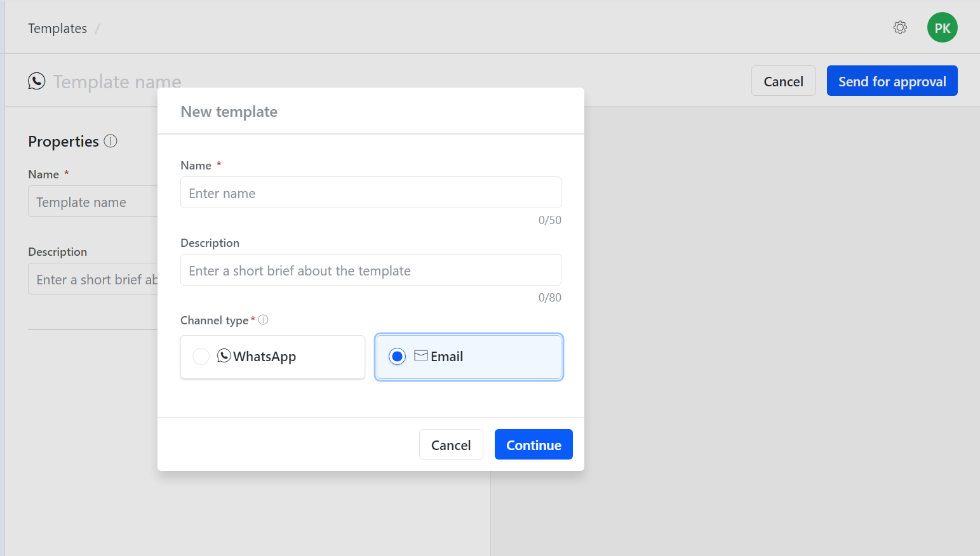Click the Email envelope icon
This screenshot has height=556, width=980.
[420, 355]
